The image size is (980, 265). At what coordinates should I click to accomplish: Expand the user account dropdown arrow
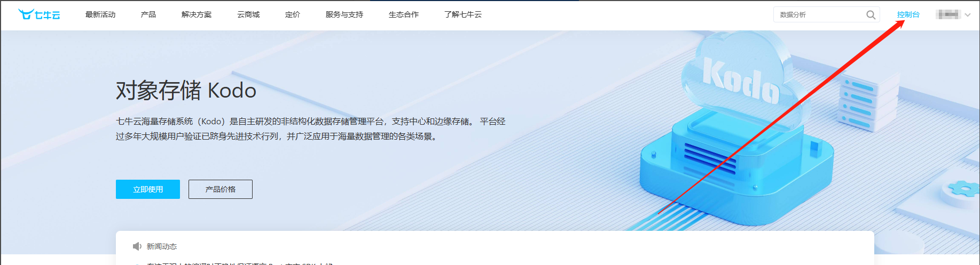(x=967, y=15)
